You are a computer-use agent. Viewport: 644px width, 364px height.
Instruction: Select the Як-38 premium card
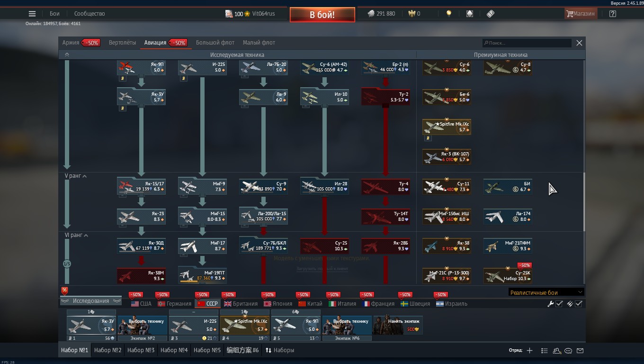(447, 246)
